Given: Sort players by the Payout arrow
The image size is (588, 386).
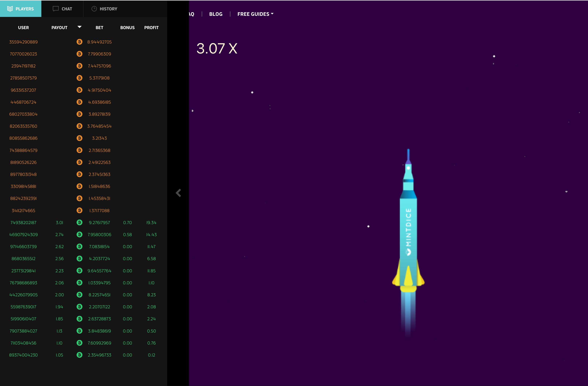Looking at the screenshot, I should pos(80,27).
